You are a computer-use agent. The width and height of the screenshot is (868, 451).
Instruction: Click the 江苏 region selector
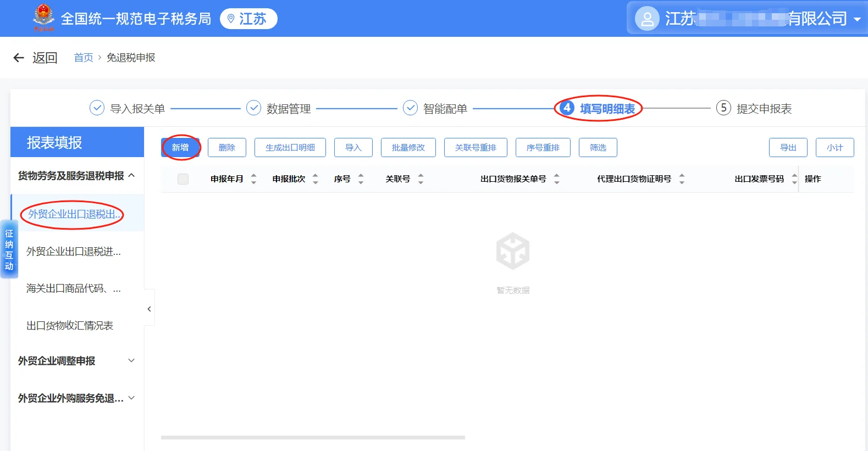(x=248, y=19)
